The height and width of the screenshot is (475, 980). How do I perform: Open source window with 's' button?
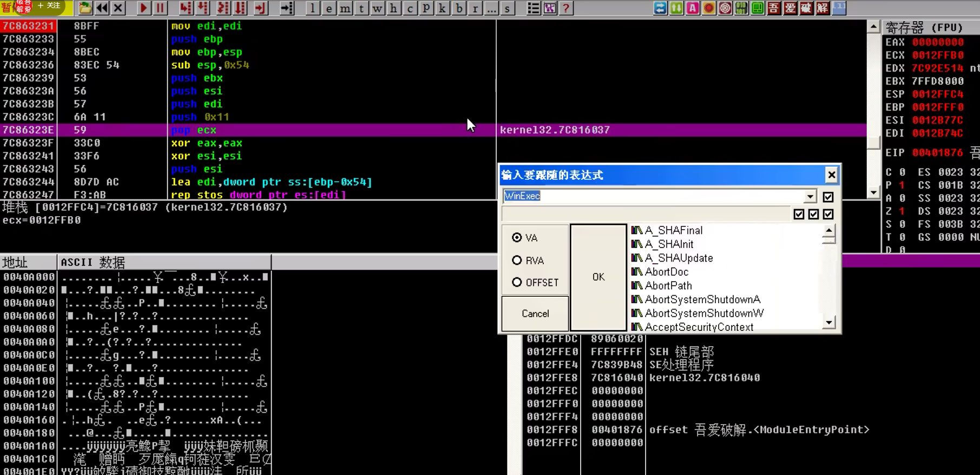[x=507, y=8]
